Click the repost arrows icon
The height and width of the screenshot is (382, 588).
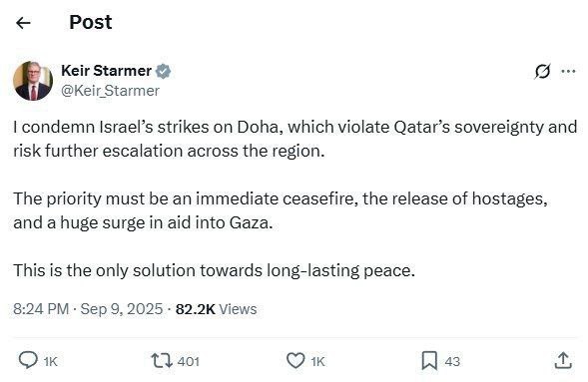click(x=162, y=361)
